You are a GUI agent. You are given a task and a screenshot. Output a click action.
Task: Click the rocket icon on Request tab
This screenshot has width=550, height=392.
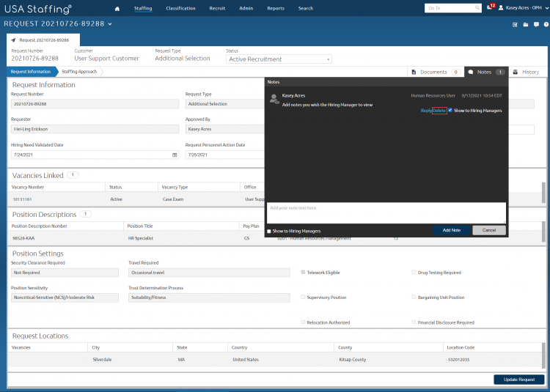[x=13, y=40]
